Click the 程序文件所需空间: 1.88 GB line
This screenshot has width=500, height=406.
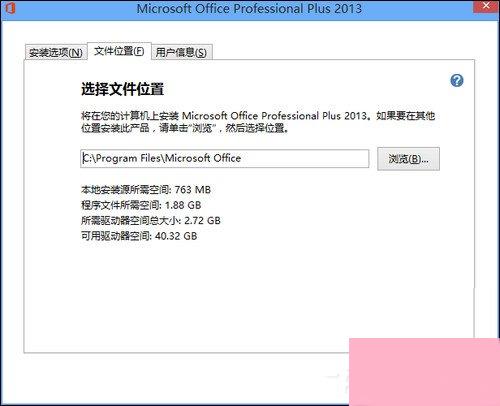point(141,205)
